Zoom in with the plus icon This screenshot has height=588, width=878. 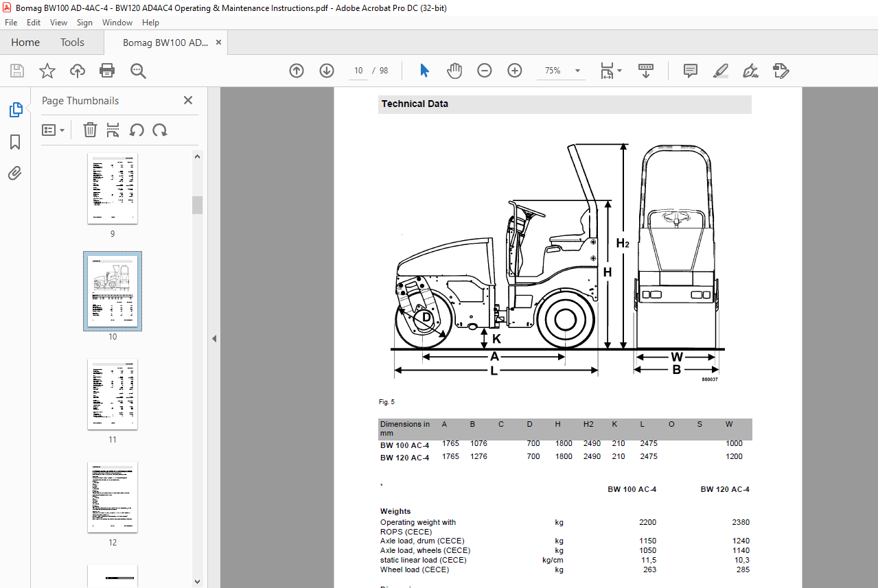515,71
